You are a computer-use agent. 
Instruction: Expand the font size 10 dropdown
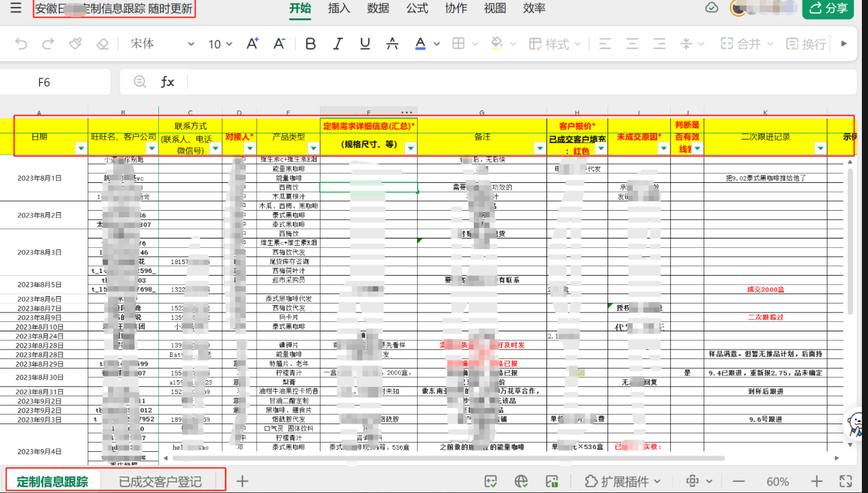point(220,44)
